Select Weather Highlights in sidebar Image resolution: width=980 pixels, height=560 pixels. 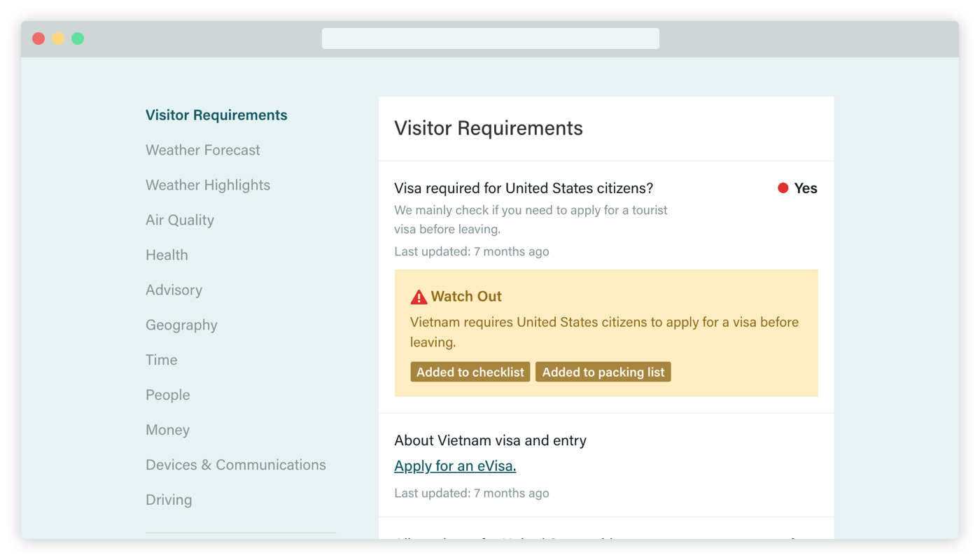coord(208,185)
